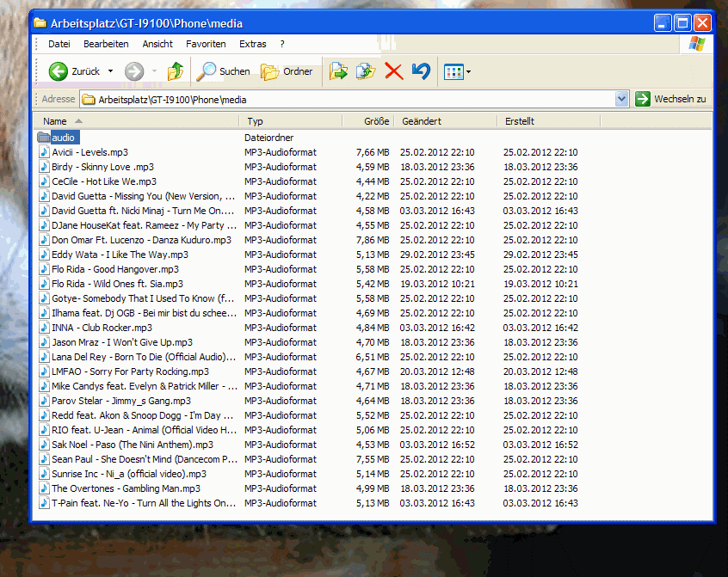The width and height of the screenshot is (728, 577).
Task: Click the 19.03.2012 10:21 Geändert date cell
Action: point(437,284)
